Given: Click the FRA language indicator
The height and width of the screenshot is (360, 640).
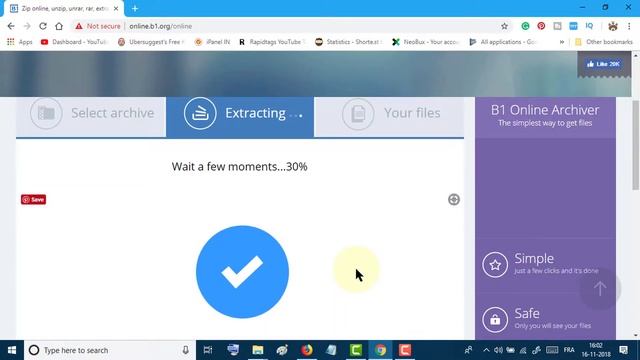Looking at the screenshot, I should click(569, 350).
